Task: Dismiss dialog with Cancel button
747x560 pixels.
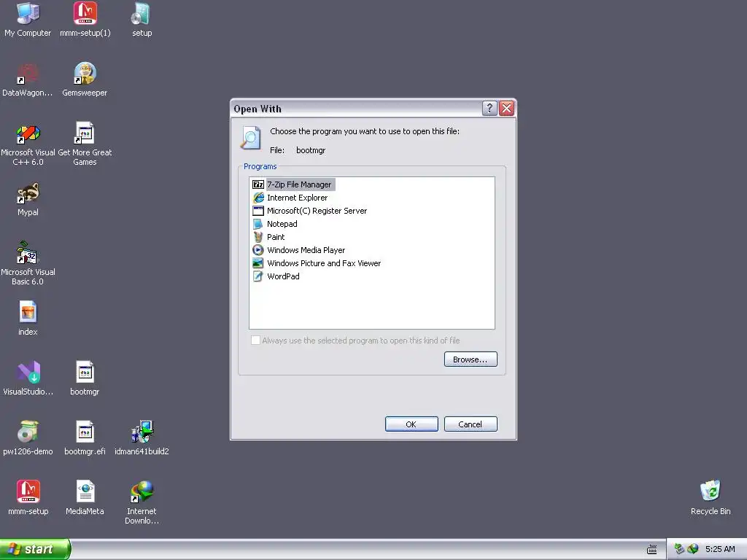Action: pos(471,424)
